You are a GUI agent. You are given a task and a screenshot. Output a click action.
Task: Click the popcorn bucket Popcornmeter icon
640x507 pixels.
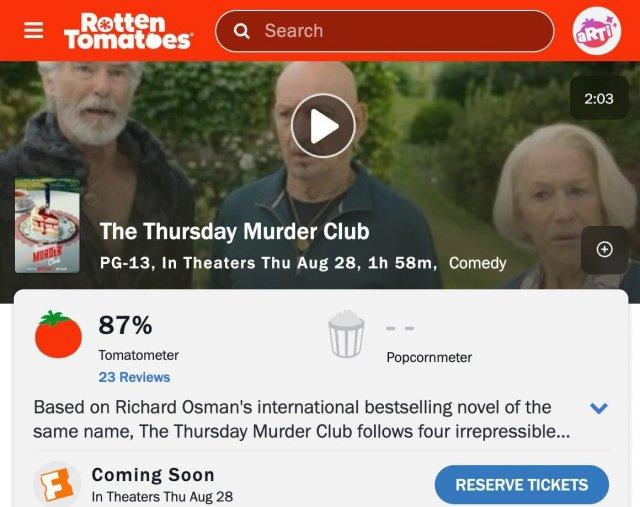[x=346, y=334]
